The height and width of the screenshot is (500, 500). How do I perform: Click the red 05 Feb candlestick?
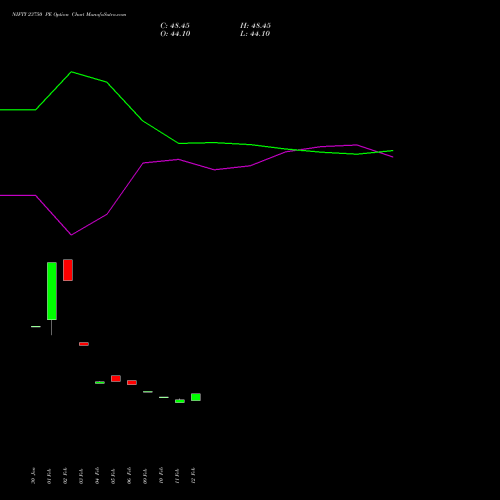tap(116, 378)
